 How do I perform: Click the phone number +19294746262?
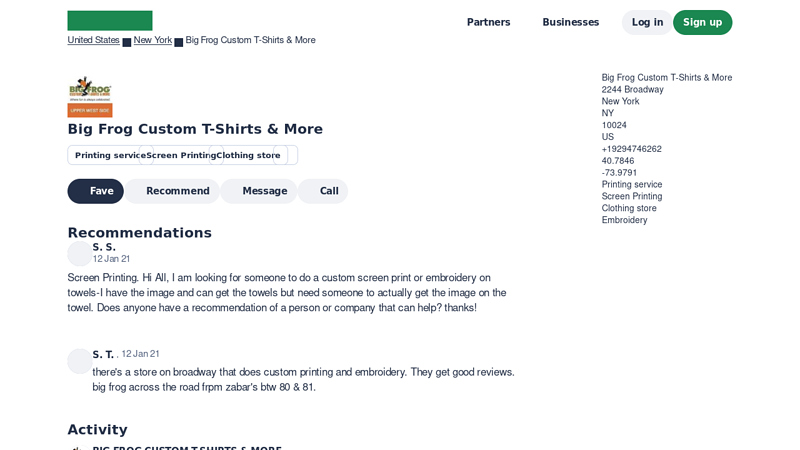tap(631, 149)
